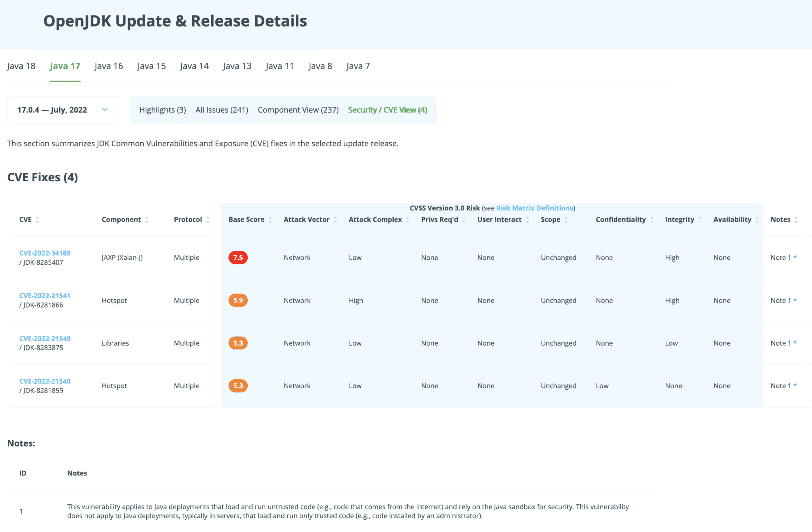Image resolution: width=812 pixels, height=532 pixels.
Task: Click Hotspot component for CVE-2022-21541
Action: [x=114, y=301]
